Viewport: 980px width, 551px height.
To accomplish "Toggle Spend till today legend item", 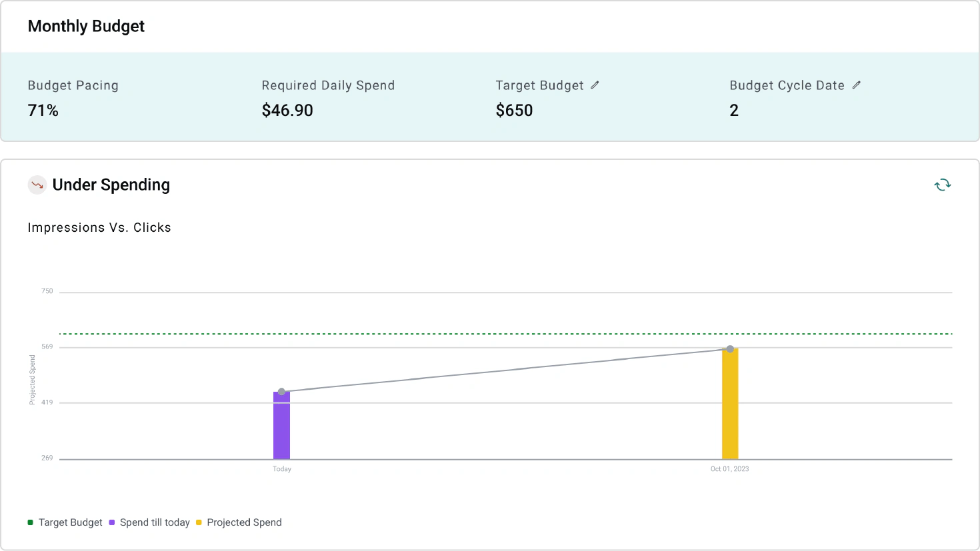I will coord(149,522).
